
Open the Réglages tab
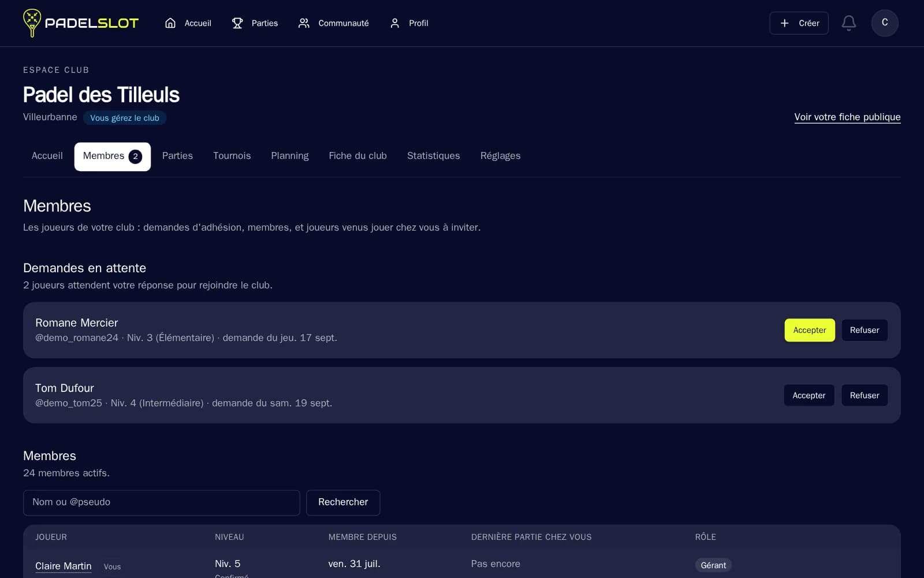click(x=500, y=156)
